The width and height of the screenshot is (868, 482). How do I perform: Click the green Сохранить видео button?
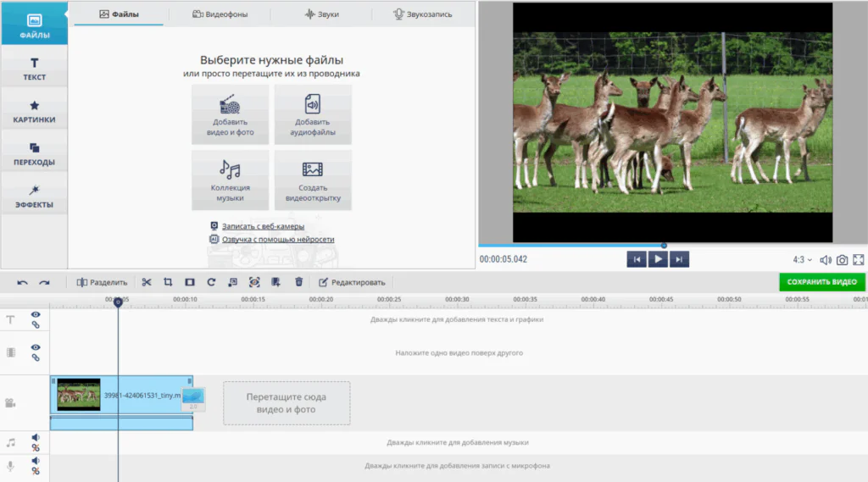(821, 282)
